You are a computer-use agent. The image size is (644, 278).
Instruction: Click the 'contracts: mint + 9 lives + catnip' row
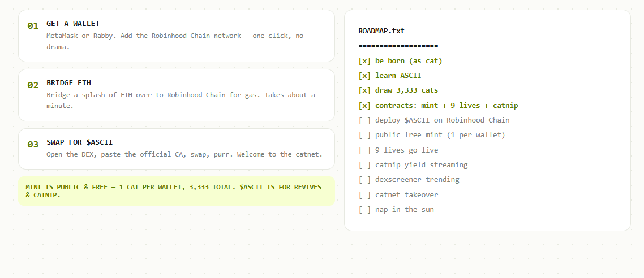tap(438, 105)
